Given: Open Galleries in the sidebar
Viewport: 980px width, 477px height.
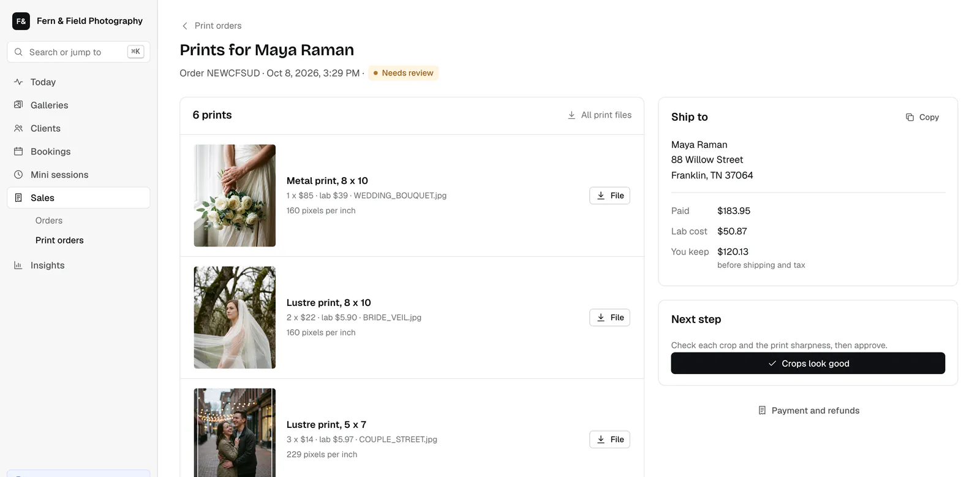Looking at the screenshot, I should pos(78,105).
